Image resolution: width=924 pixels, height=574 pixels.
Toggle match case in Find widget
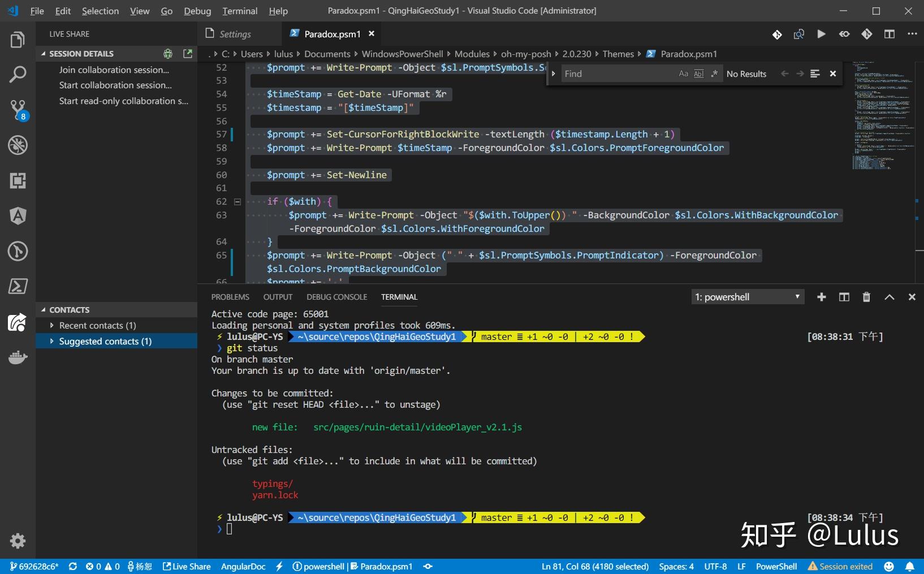pyautogui.click(x=683, y=74)
